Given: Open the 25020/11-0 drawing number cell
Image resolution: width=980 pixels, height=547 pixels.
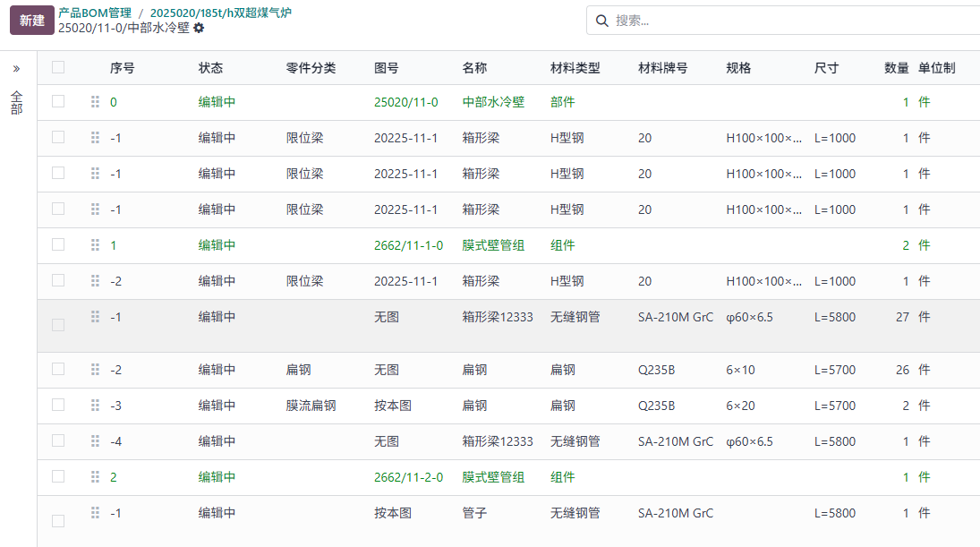Looking at the screenshot, I should pyautogui.click(x=405, y=102).
